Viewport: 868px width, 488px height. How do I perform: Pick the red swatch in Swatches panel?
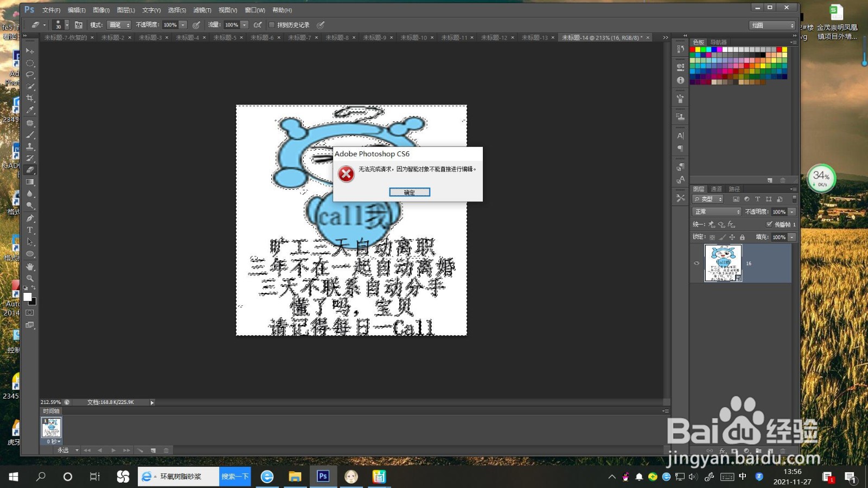693,50
